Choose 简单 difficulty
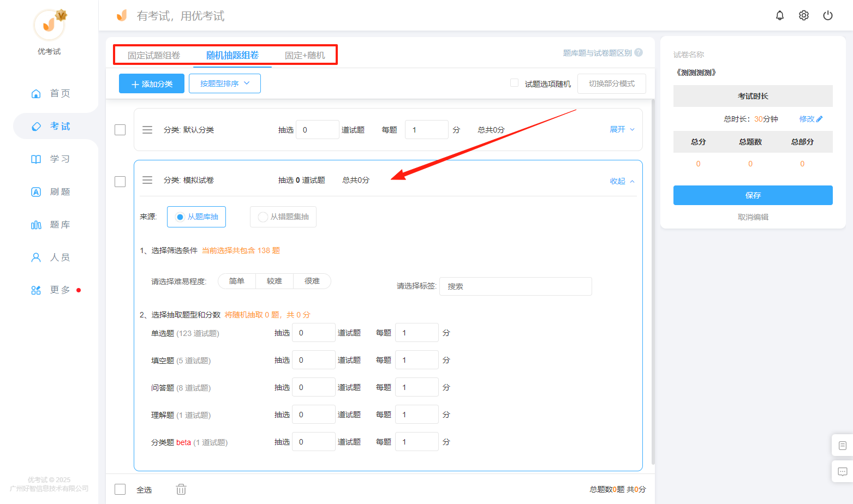 [x=237, y=281]
